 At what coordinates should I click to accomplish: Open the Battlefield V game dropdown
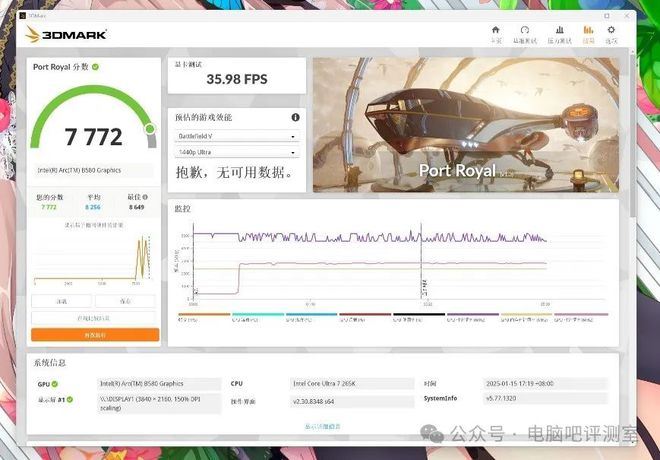(x=237, y=136)
